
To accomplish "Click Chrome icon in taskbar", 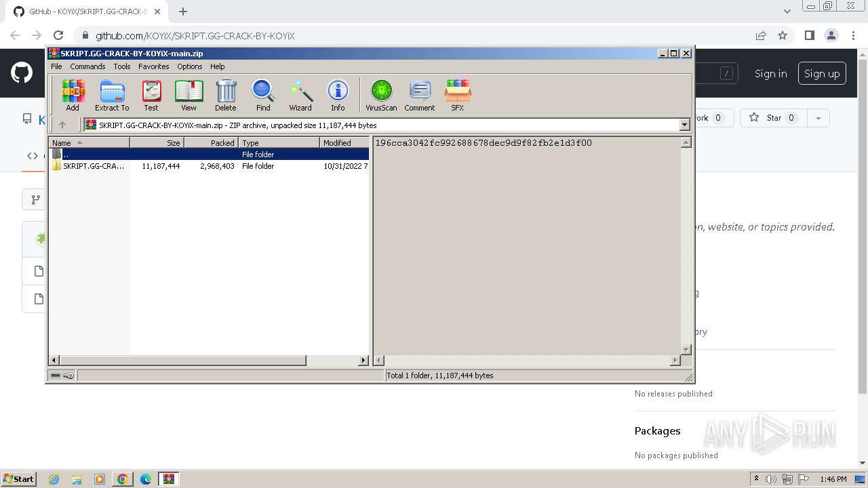I will click(x=123, y=479).
